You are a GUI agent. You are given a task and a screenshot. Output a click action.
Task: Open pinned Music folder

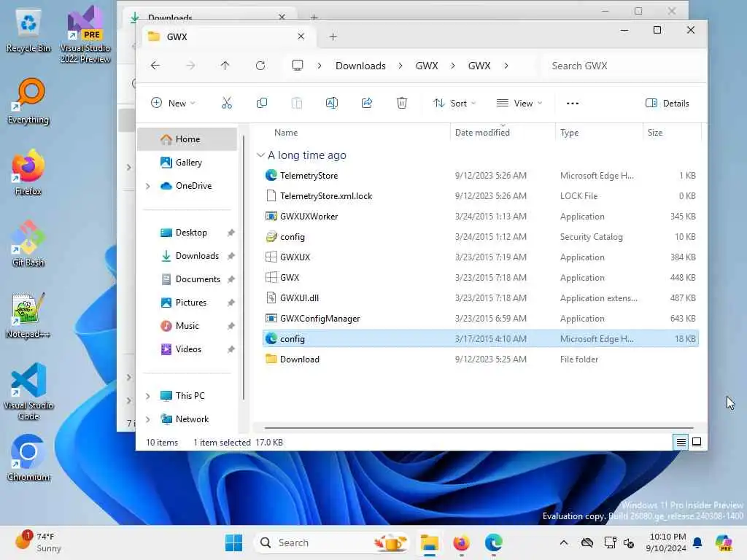point(187,326)
